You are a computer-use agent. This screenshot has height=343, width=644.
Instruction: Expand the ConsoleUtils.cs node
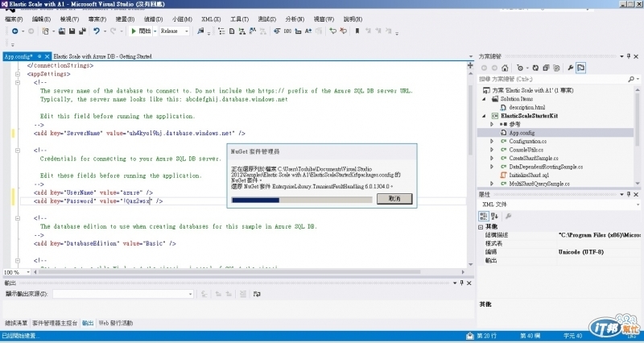pyautogui.click(x=492, y=150)
